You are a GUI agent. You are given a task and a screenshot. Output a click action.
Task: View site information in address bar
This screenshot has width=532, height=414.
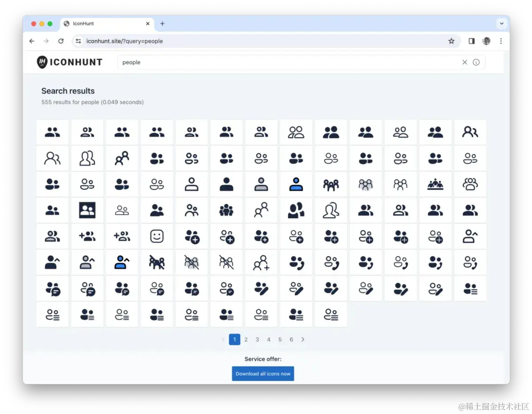point(78,41)
